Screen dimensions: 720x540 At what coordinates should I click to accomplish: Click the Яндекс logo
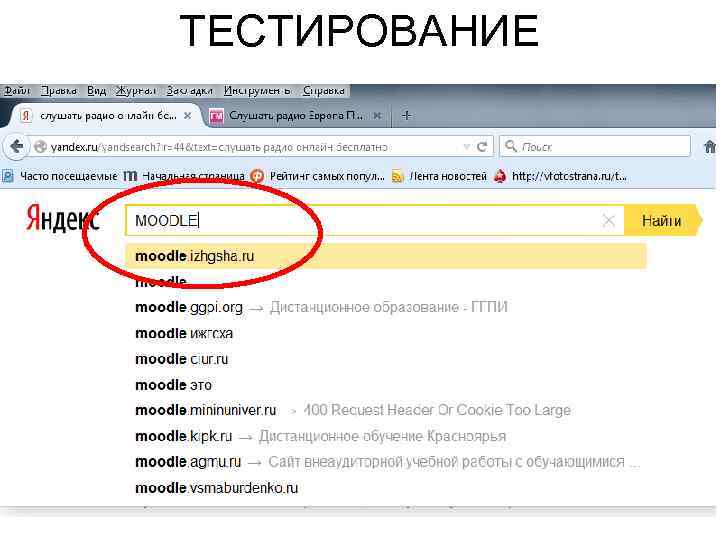tap(62, 219)
